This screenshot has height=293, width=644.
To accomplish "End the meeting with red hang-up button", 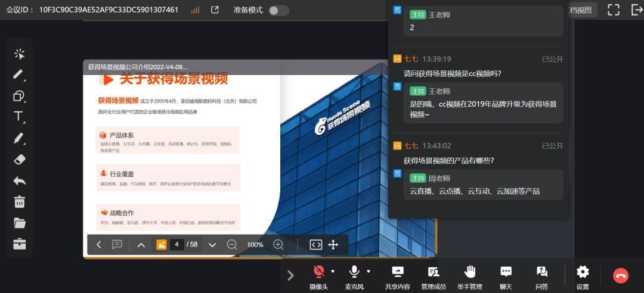I will 621,276.
